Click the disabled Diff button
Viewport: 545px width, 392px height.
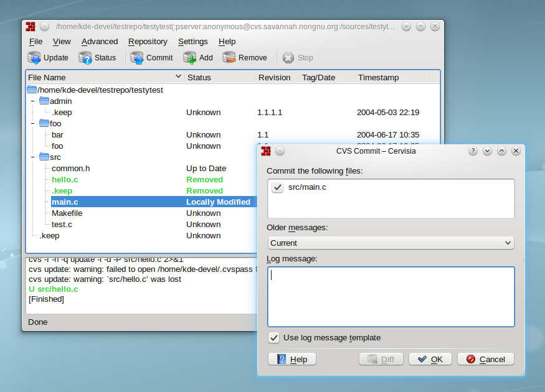[x=381, y=359]
